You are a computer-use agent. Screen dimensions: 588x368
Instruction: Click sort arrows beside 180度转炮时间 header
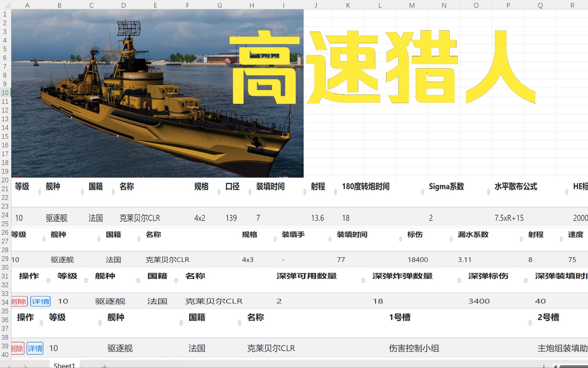[423, 192]
